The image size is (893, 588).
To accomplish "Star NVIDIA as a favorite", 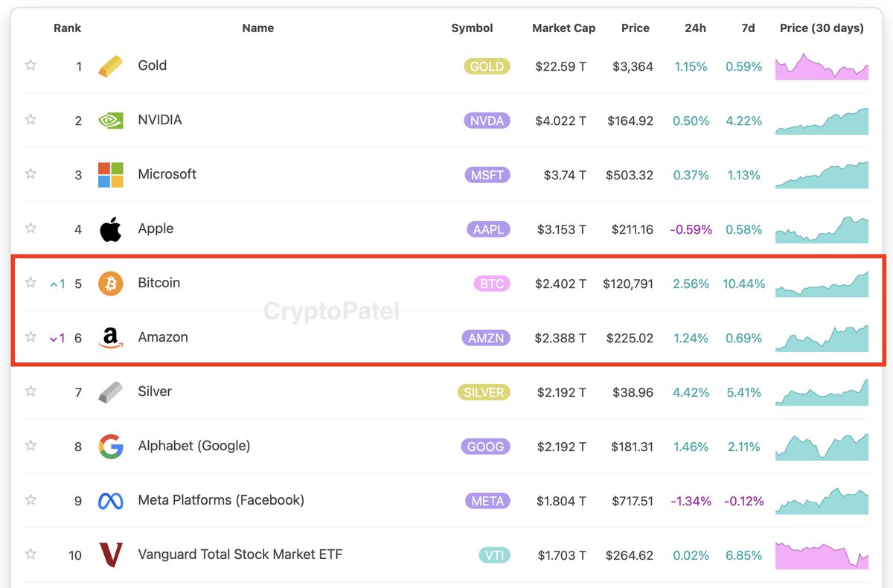I will point(31,120).
